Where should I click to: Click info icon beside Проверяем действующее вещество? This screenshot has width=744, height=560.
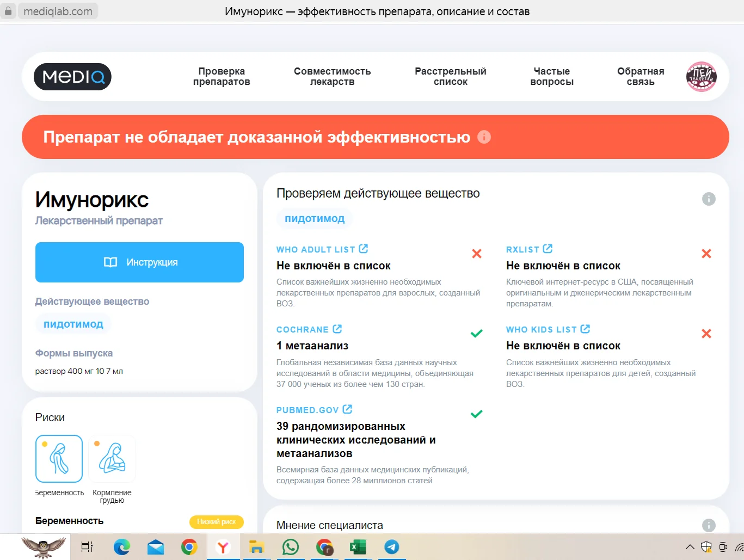pyautogui.click(x=708, y=199)
